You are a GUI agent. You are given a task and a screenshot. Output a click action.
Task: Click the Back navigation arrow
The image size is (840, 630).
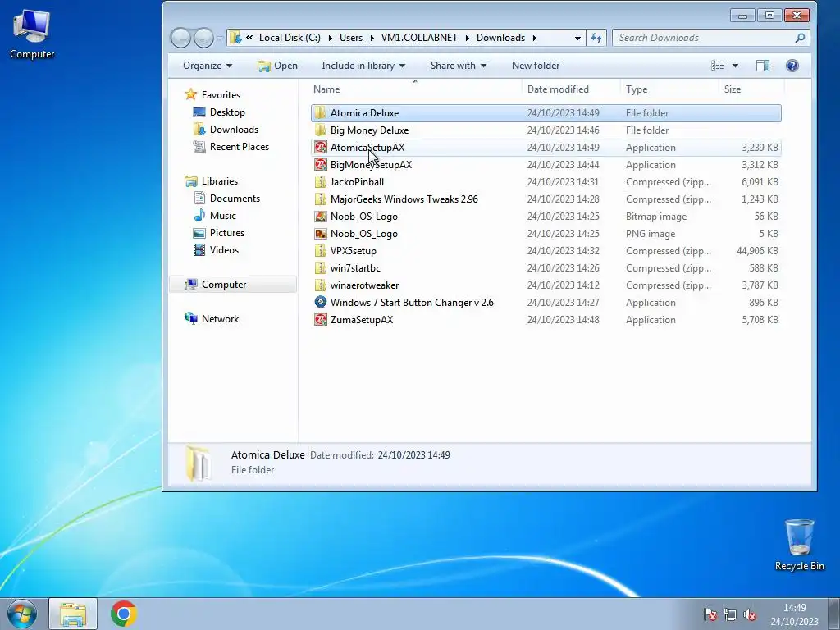click(181, 38)
